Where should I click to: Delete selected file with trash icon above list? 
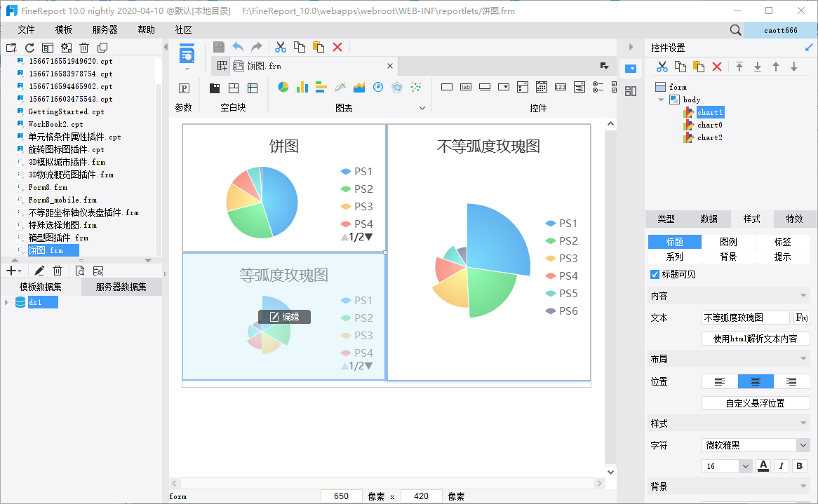[x=84, y=48]
